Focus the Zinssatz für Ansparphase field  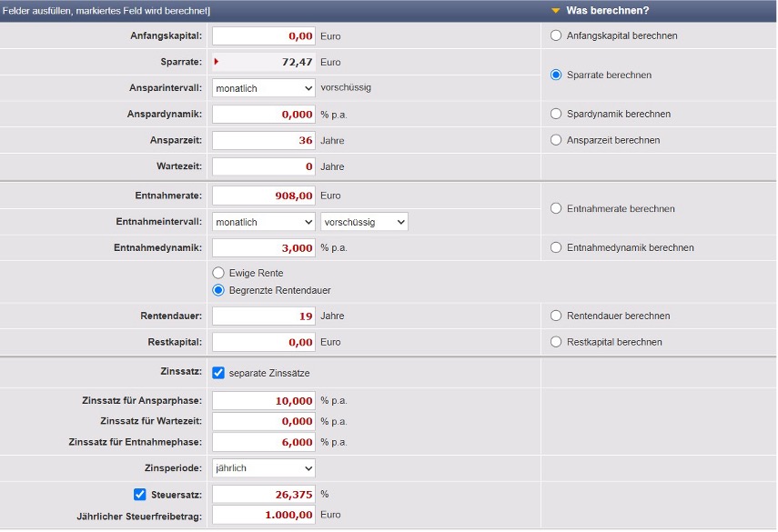[x=264, y=400]
